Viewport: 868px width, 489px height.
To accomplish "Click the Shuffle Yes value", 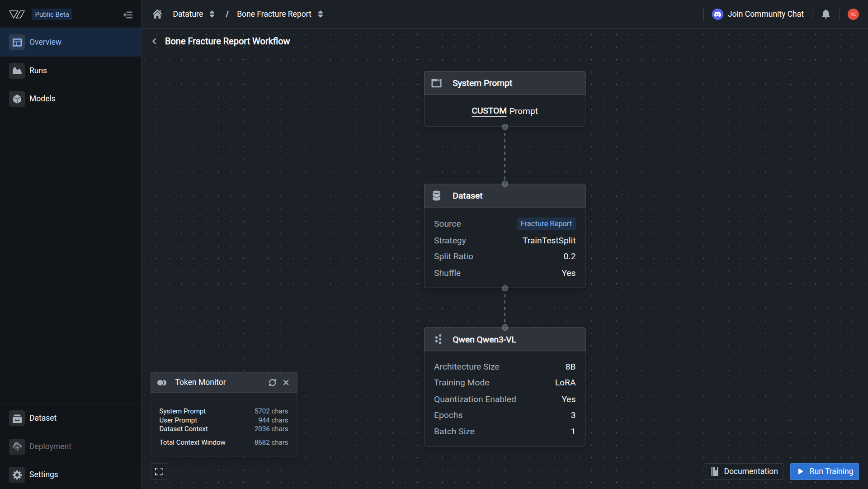I will pos(568,273).
